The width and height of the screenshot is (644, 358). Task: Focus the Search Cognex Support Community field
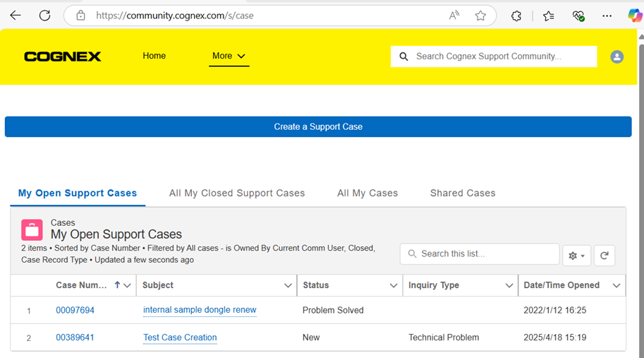point(494,56)
